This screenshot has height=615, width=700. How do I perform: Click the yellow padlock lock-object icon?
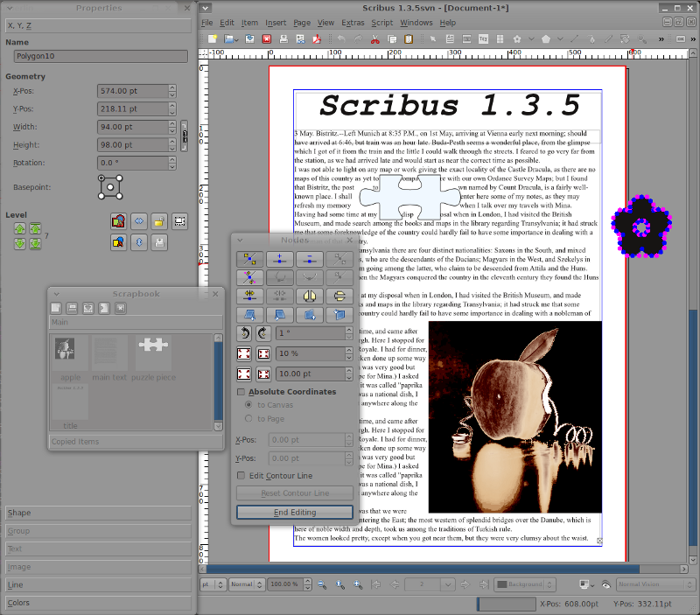coord(160,221)
